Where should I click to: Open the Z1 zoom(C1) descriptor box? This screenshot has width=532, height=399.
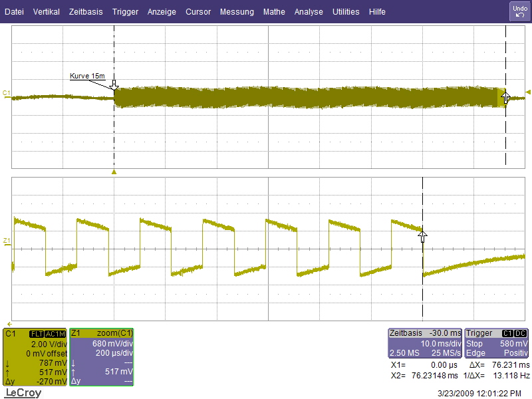(x=102, y=357)
